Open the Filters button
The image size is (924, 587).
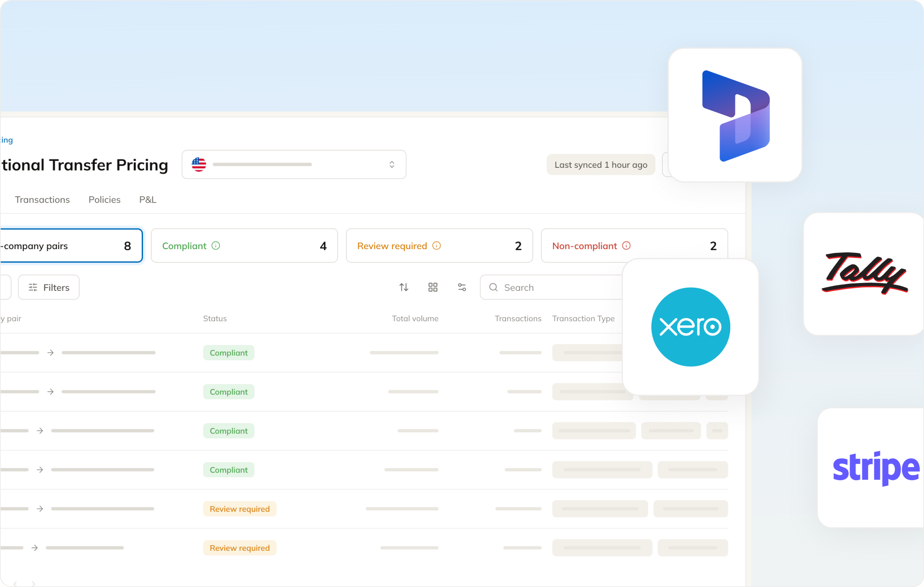pyautogui.click(x=49, y=287)
